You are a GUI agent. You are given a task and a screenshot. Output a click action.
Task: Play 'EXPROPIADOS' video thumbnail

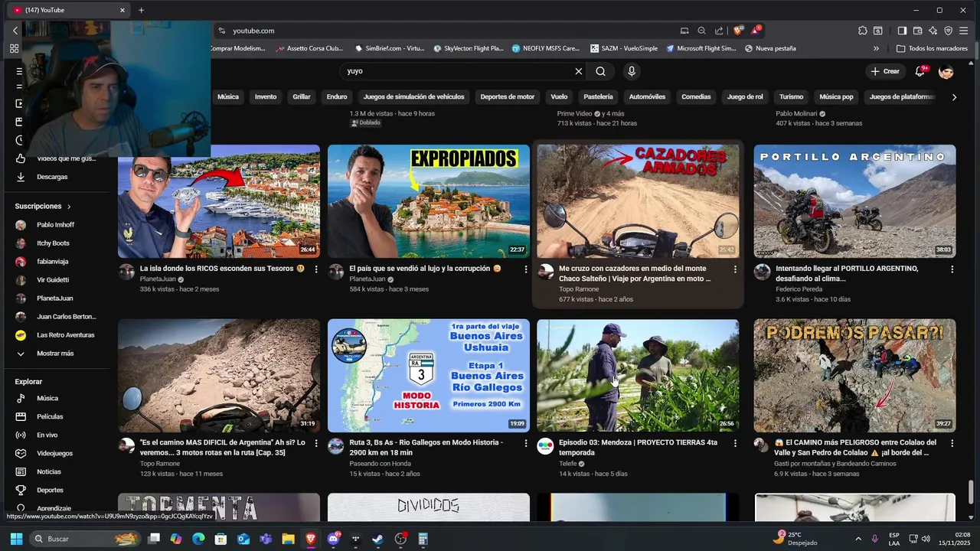tap(429, 201)
